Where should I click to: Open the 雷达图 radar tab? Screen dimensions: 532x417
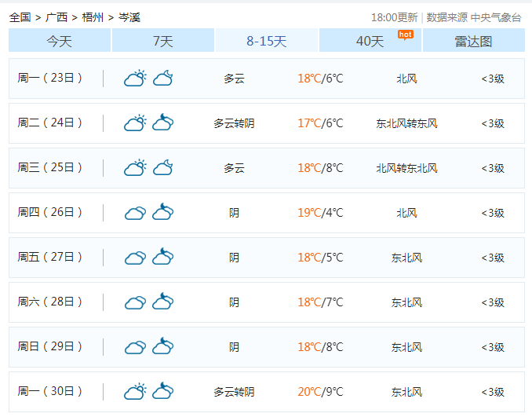[473, 41]
